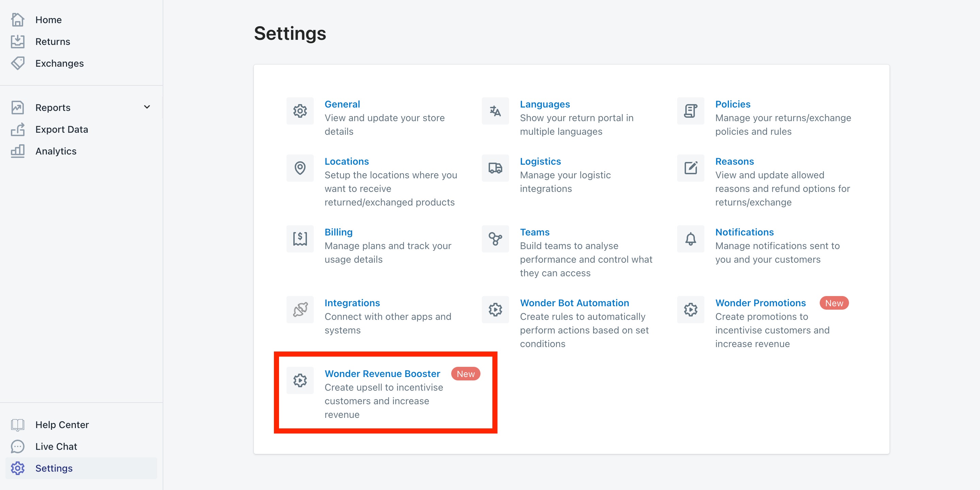Open the Wonder Revenue Booster link
Screen dimensions: 980x490
[382, 374]
